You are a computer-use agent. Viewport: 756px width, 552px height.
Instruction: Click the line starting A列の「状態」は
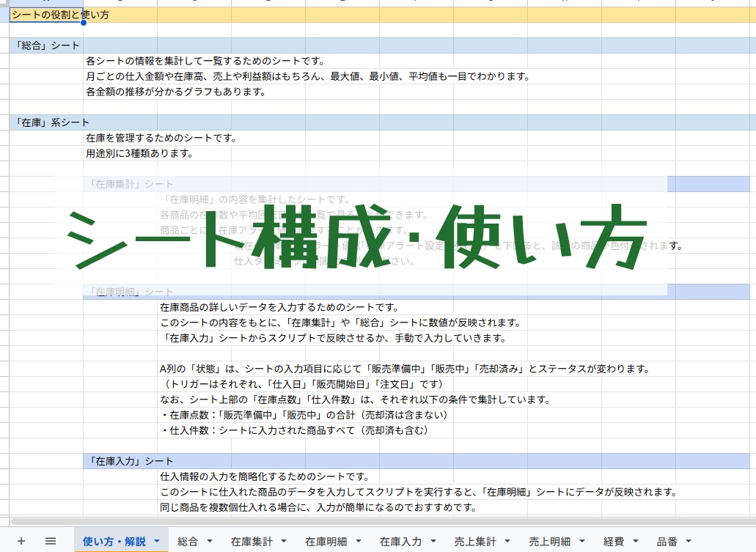pyautogui.click(x=405, y=369)
